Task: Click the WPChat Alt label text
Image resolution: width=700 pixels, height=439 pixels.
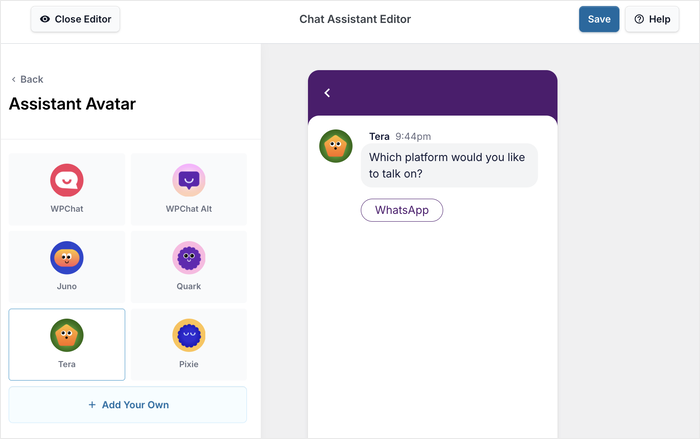Action: click(x=189, y=209)
